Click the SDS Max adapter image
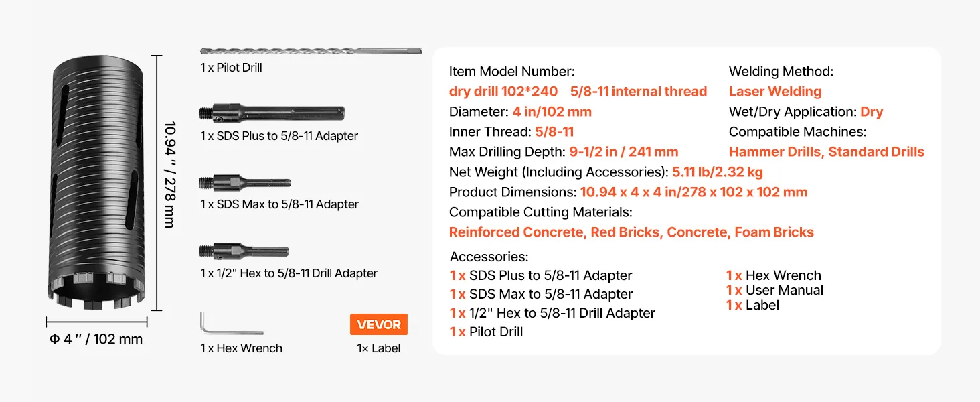Screen dimensions: 980x402 click(245, 182)
